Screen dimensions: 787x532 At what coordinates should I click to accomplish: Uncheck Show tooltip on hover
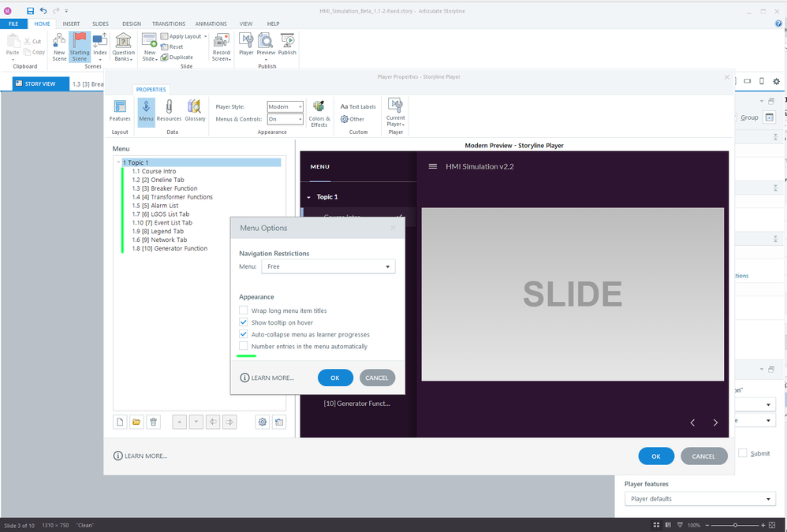(244, 323)
